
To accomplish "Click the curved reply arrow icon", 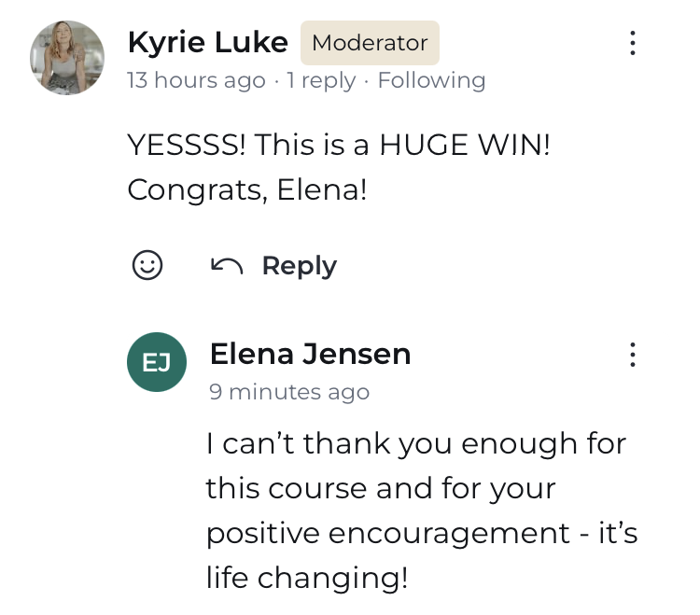I will click(x=227, y=267).
